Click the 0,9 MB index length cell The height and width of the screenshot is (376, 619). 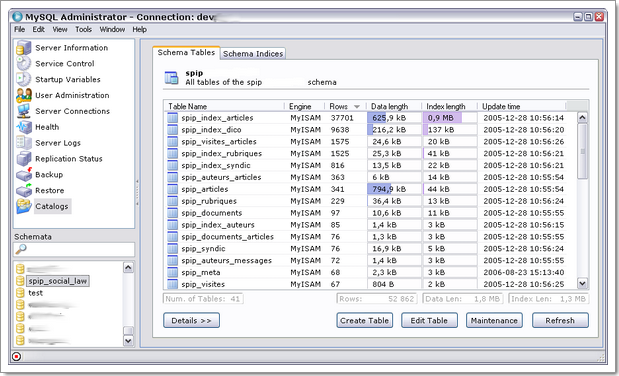pos(450,118)
